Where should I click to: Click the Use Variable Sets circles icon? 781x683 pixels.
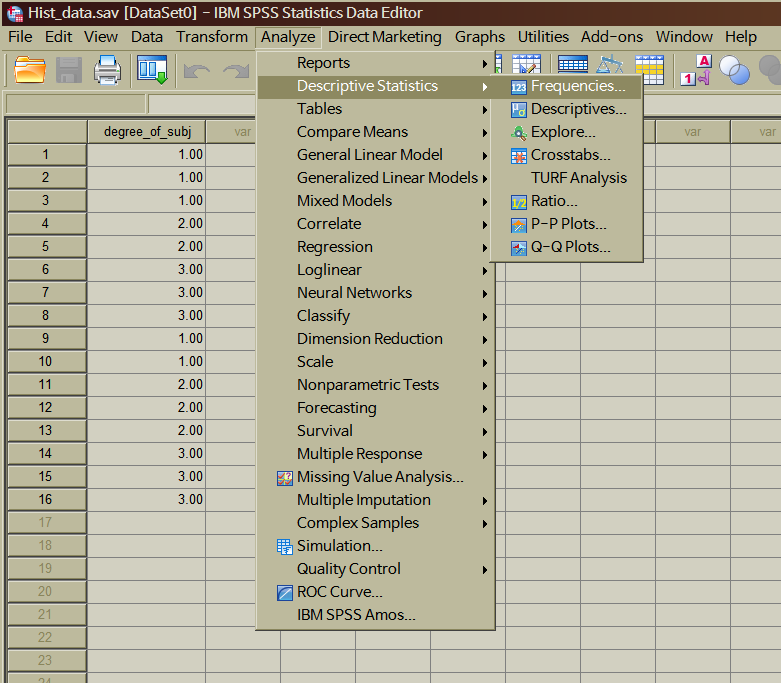pos(734,70)
